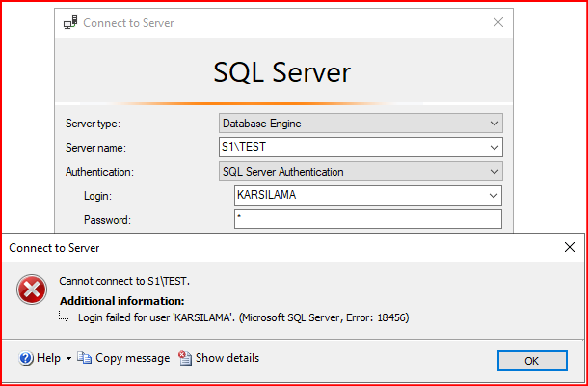This screenshot has width=588, height=386.
Task: Click the Connect to Server title icon
Action: tap(70, 23)
